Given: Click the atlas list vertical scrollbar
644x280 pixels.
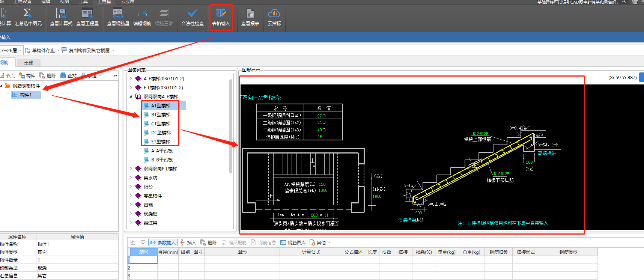Looking at the screenshot, I should [230, 126].
